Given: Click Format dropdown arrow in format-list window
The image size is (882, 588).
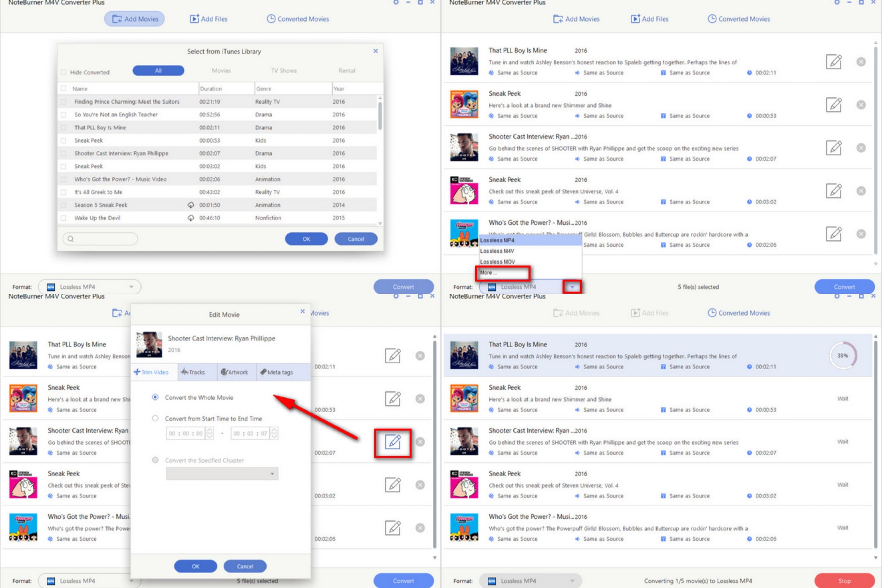Looking at the screenshot, I should (572, 287).
